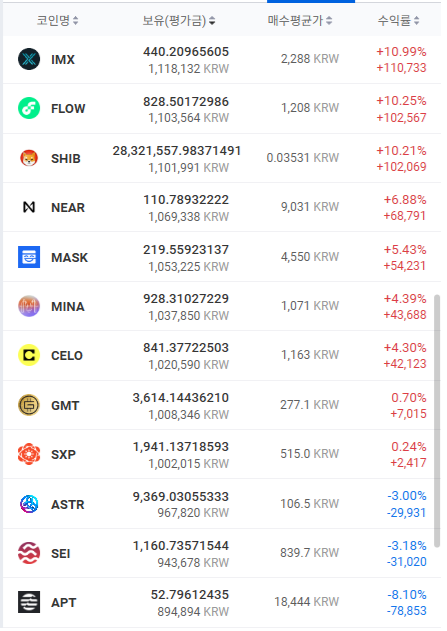Select the SHIB dog icon
This screenshot has width=447, height=631.
(x=29, y=158)
